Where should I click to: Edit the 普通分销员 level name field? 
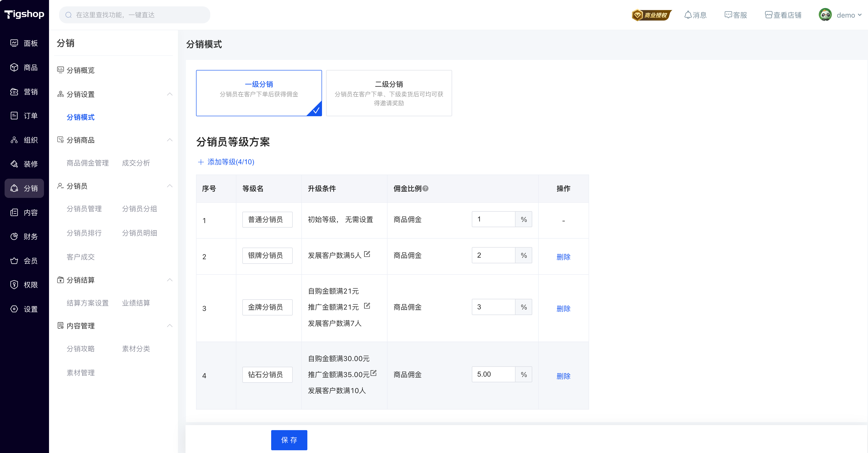pyautogui.click(x=267, y=219)
